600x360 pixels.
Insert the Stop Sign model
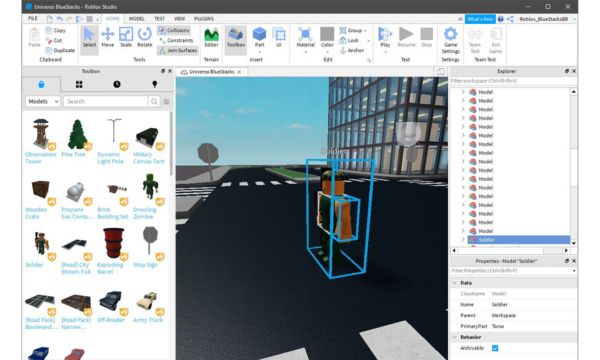point(149,247)
